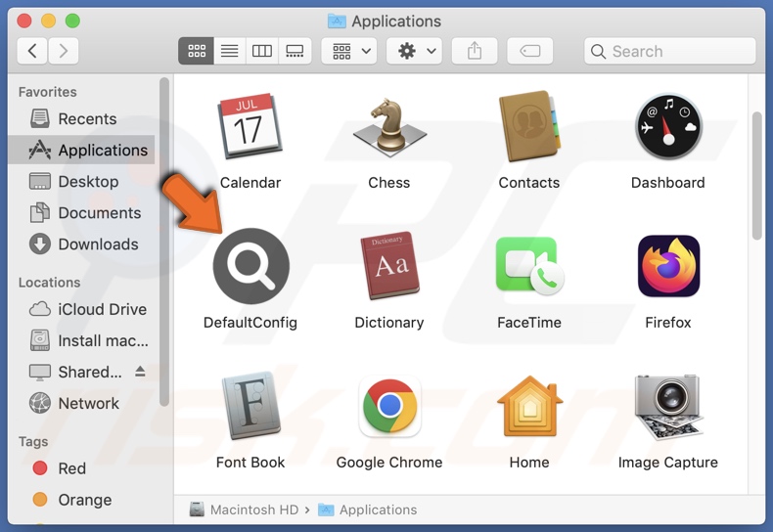The width and height of the screenshot is (773, 532).
Task: Select the Dashboard app icon
Action: pyautogui.click(x=668, y=126)
